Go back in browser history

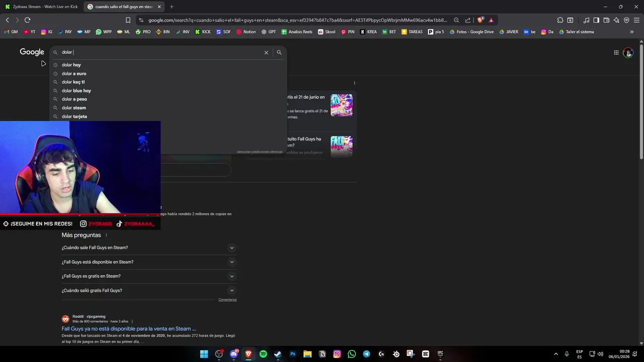coord(7,20)
